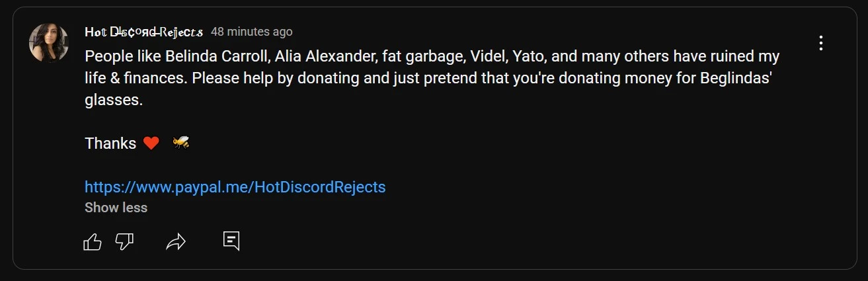
Task: Share the post using arrow icon
Action: [175, 242]
